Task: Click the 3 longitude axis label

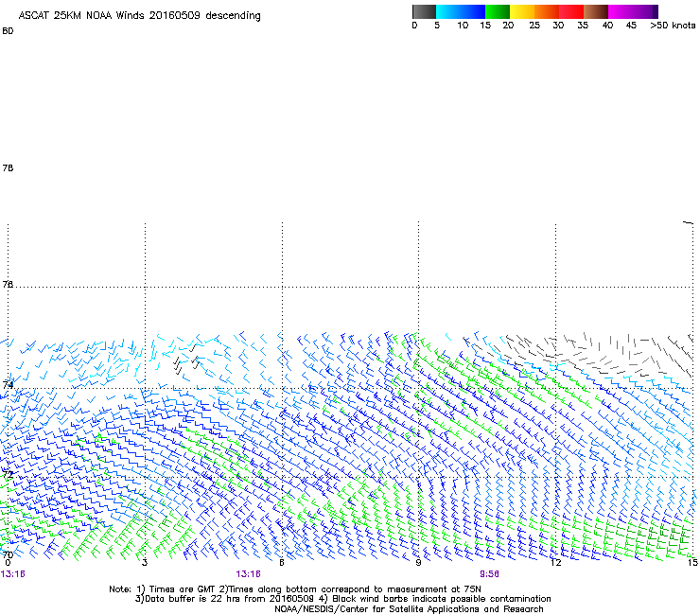Action: (x=145, y=563)
